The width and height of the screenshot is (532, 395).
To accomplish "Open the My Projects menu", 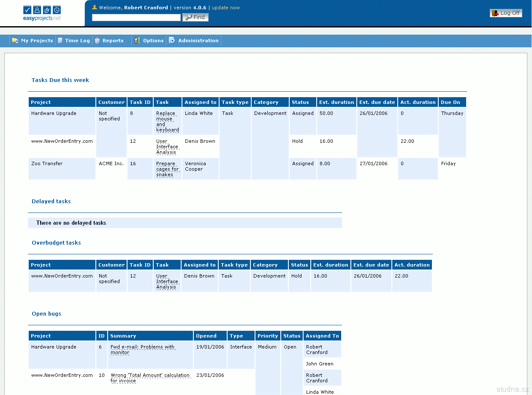I will 33,41.
